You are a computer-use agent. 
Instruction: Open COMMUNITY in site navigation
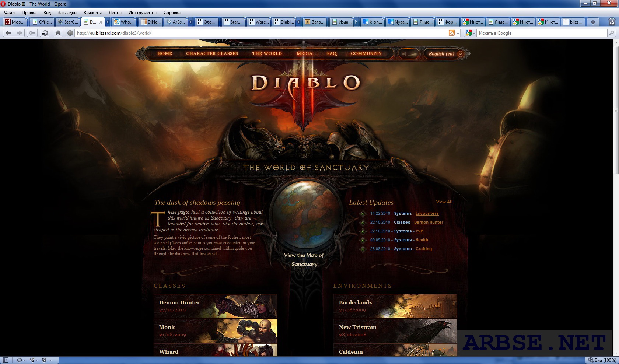point(366,53)
